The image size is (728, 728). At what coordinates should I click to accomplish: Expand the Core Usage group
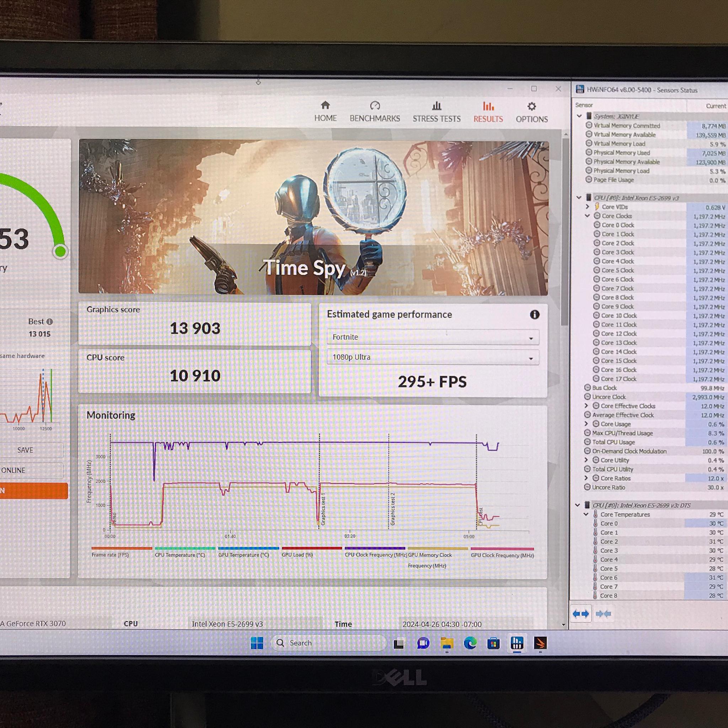(586, 424)
